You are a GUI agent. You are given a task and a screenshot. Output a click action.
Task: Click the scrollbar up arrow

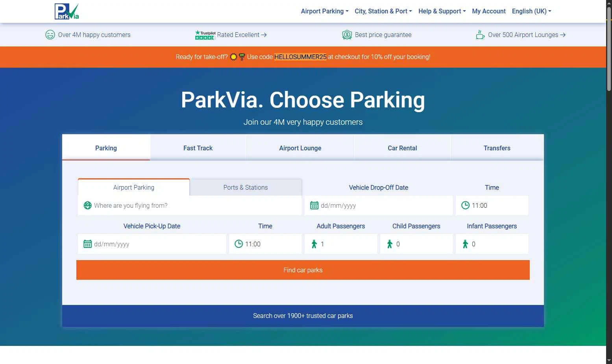(609, 3)
